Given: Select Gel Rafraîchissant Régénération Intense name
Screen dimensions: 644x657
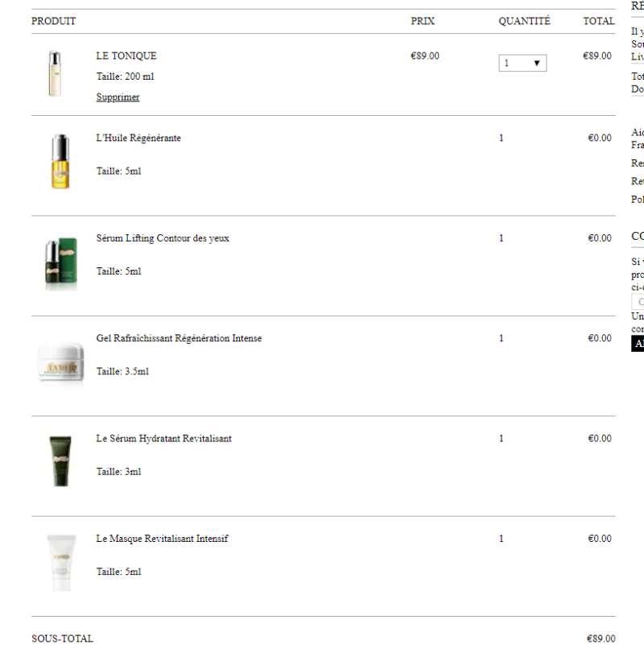Looking at the screenshot, I should tap(179, 338).
